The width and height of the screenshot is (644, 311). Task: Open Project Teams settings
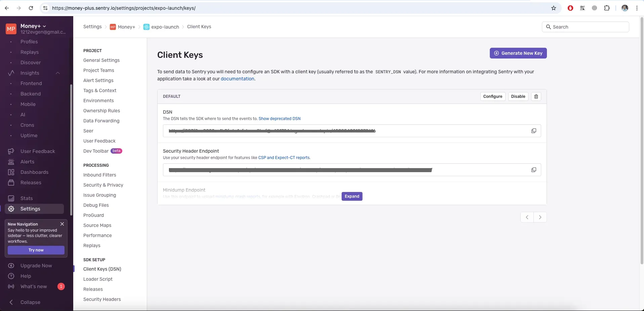click(99, 70)
